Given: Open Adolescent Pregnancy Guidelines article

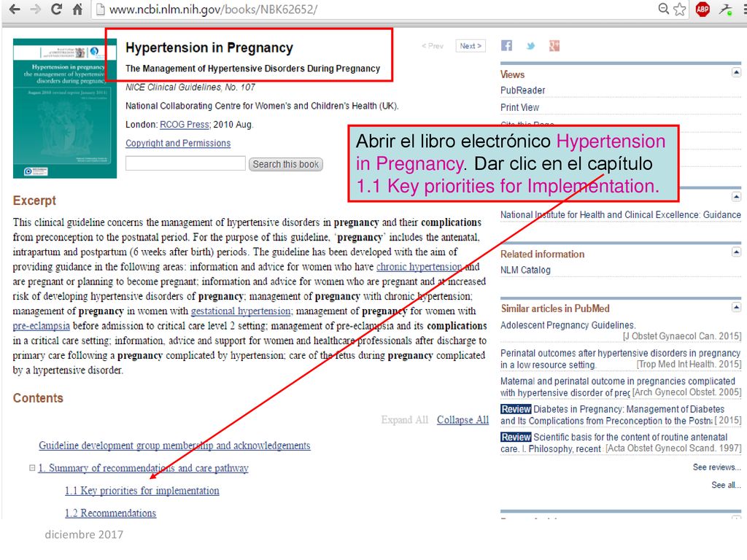Looking at the screenshot, I should [x=568, y=325].
